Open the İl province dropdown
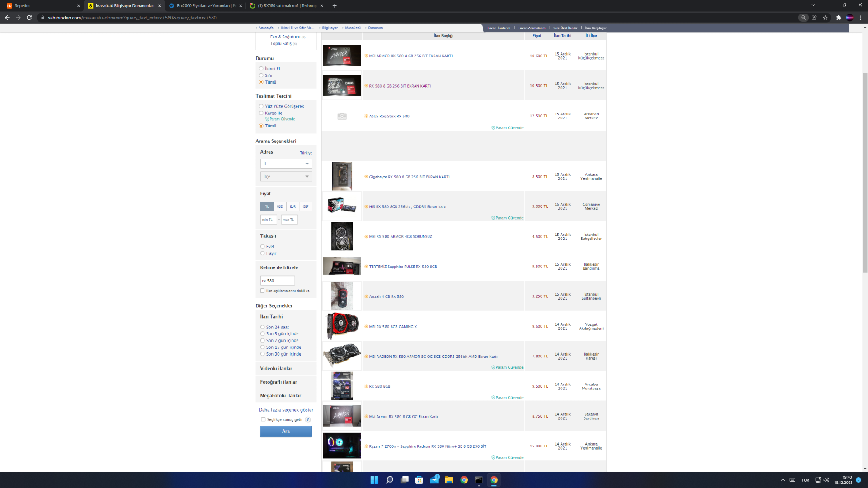The width and height of the screenshot is (868, 488). coord(286,164)
